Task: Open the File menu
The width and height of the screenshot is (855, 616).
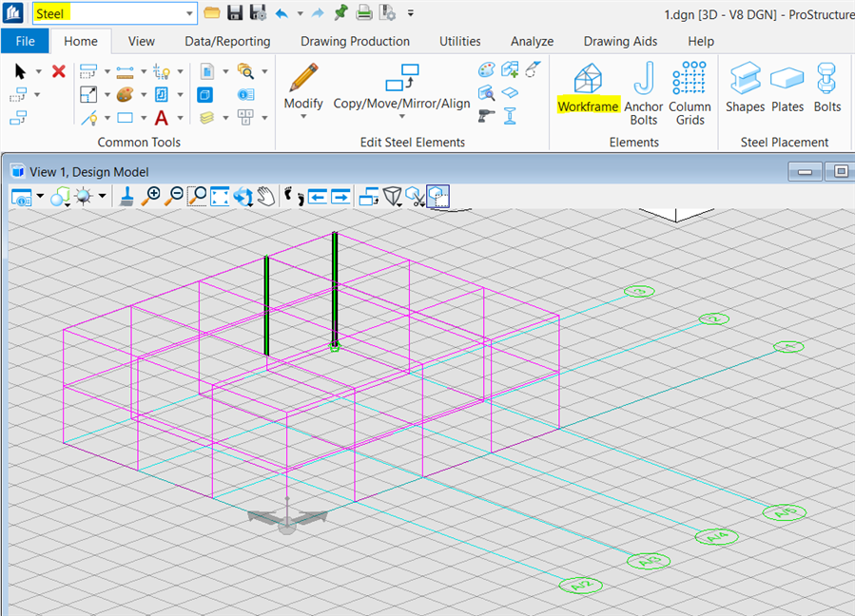Action: click(25, 42)
